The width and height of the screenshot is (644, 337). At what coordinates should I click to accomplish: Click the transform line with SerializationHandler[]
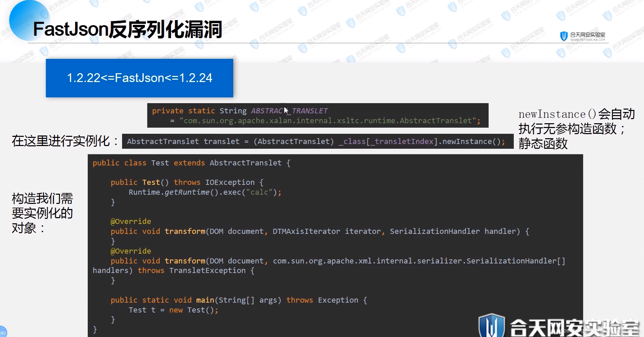pos(338,261)
